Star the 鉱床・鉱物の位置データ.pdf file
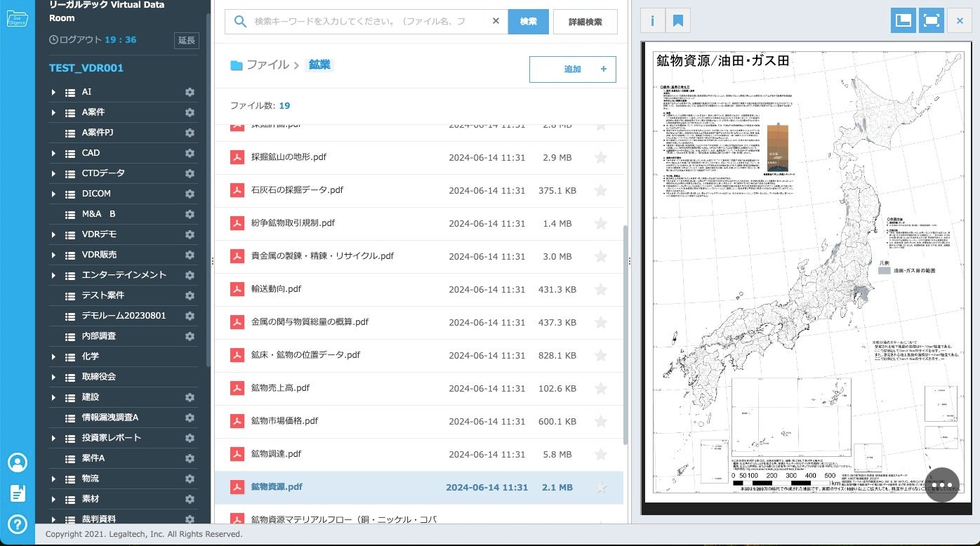 [x=601, y=356]
